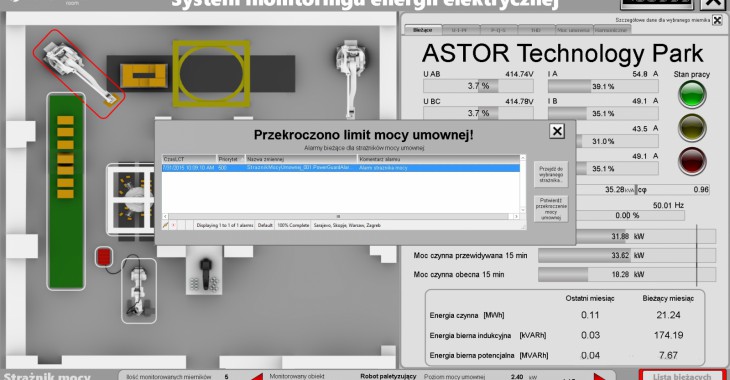Image resolution: width=730 pixels, height=380 pixels.
Task: Click the alarm list horizontal scrollbar
Action: [341, 217]
